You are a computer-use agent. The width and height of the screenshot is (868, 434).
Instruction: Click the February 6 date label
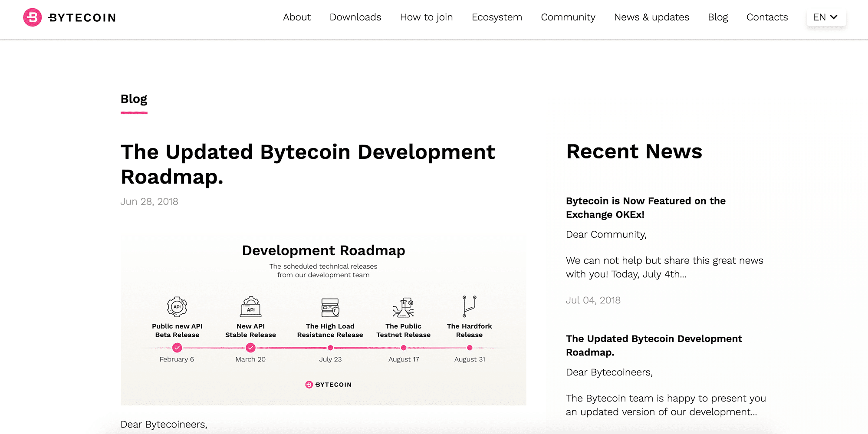(x=177, y=359)
